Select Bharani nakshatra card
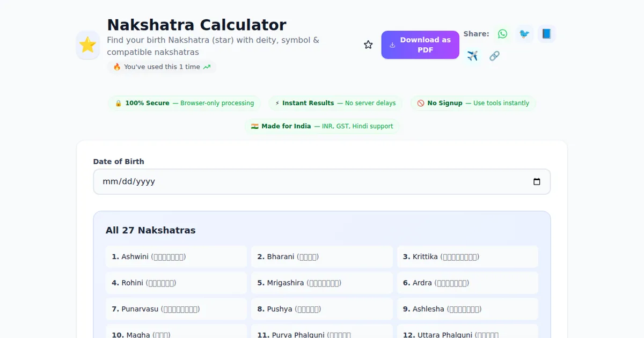This screenshot has height=338, width=644. (x=321, y=257)
